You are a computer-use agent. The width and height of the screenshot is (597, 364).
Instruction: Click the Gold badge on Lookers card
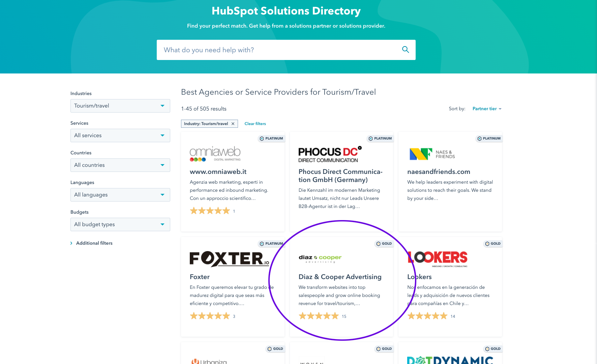(x=492, y=243)
